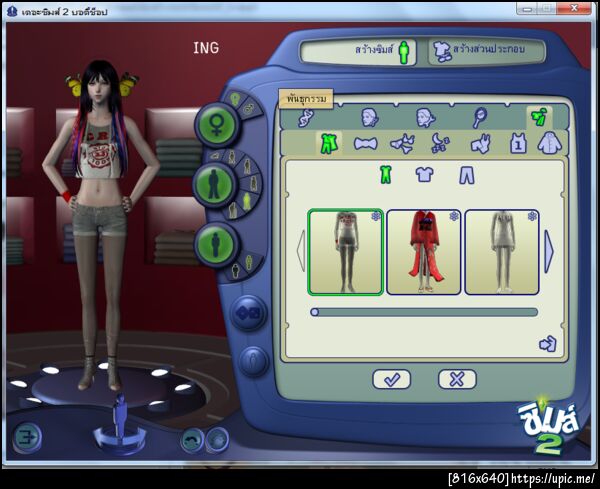600x489 pixels.
Task: Exit Body Shop with the door arrow icon
Action: pos(27,437)
